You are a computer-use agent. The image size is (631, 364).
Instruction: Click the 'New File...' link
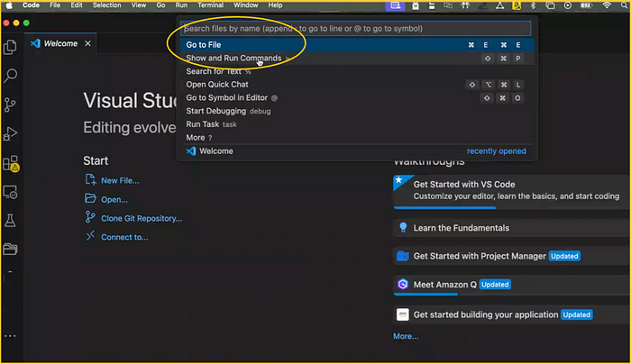(x=120, y=180)
